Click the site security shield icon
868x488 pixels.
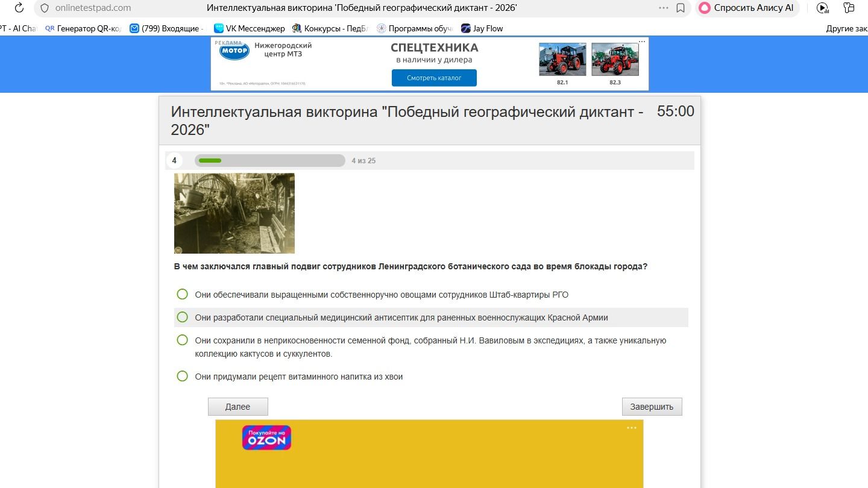pyautogui.click(x=44, y=8)
